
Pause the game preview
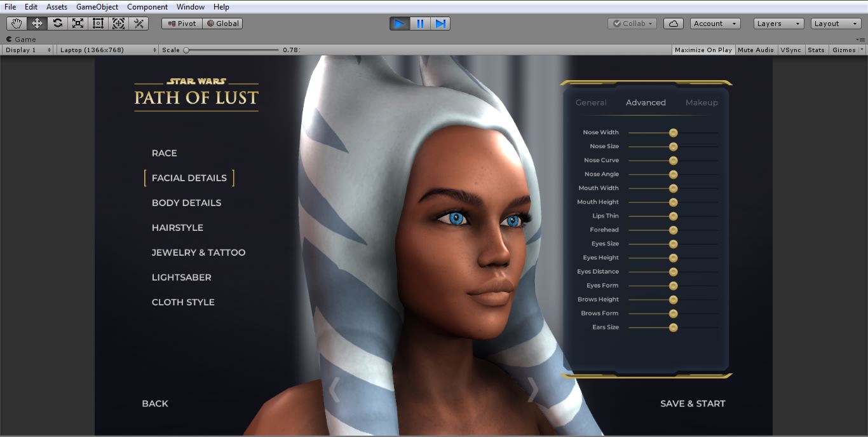tap(420, 24)
